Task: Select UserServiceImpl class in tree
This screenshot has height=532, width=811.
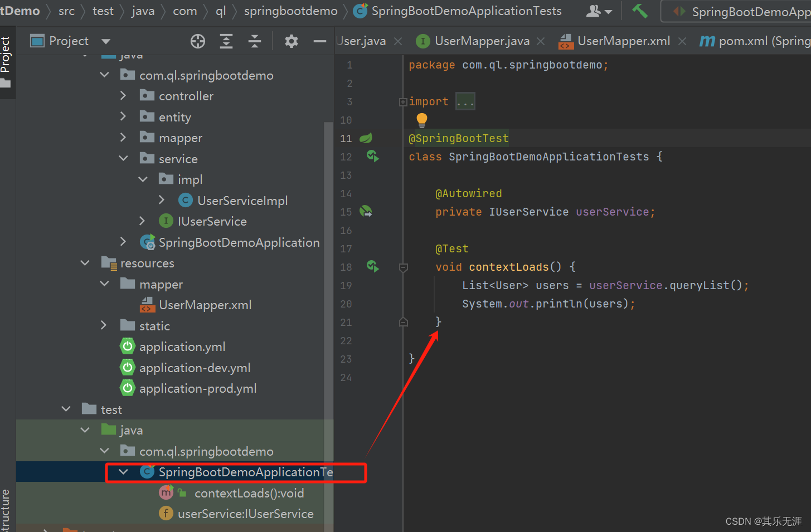Action: click(x=242, y=201)
